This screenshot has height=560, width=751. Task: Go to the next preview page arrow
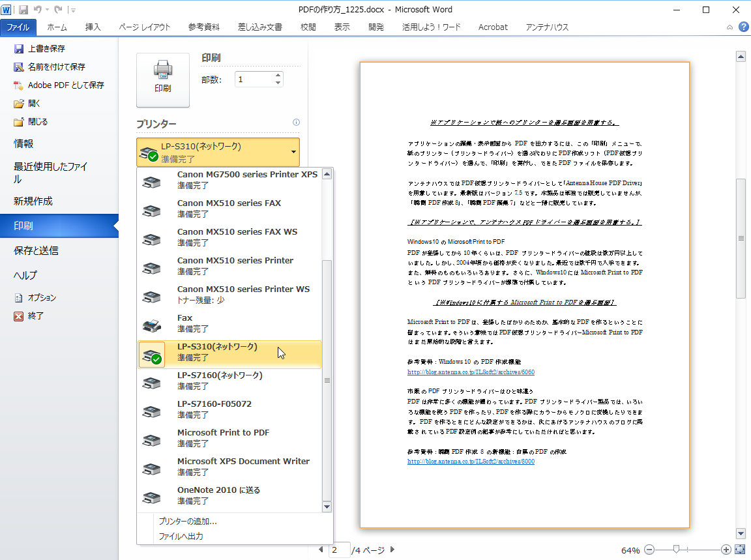pyautogui.click(x=392, y=550)
